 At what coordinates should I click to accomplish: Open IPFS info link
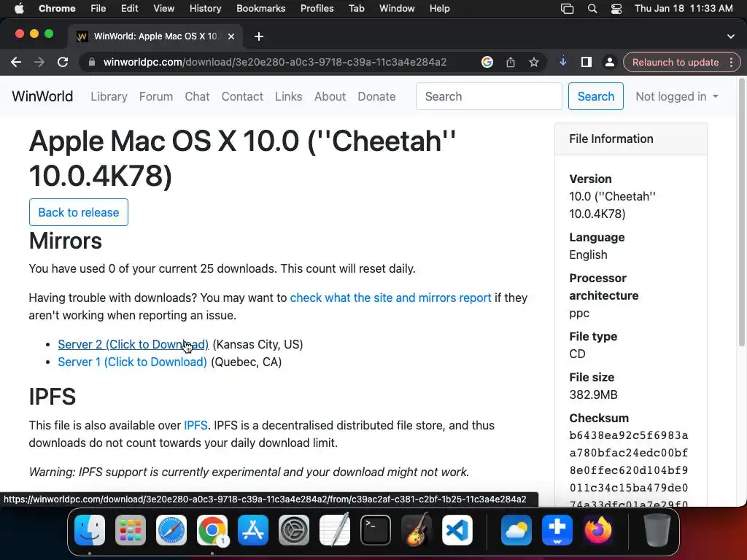tap(196, 425)
